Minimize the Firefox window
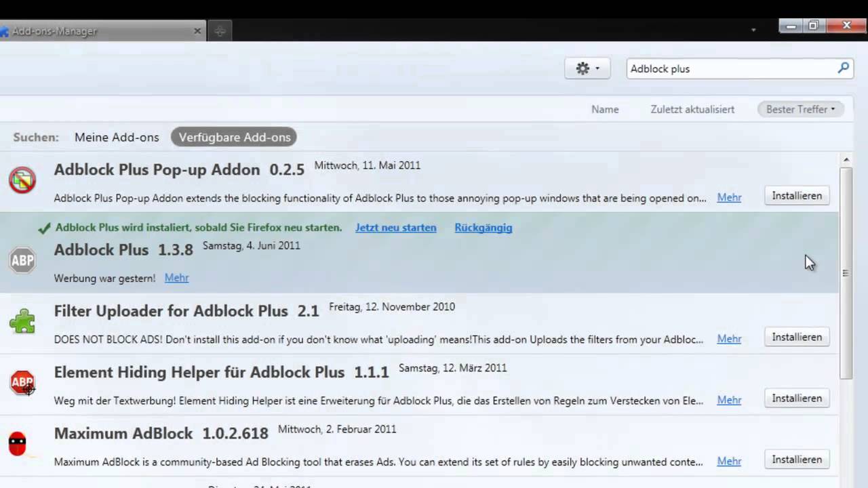This screenshot has width=868, height=488. click(x=791, y=26)
